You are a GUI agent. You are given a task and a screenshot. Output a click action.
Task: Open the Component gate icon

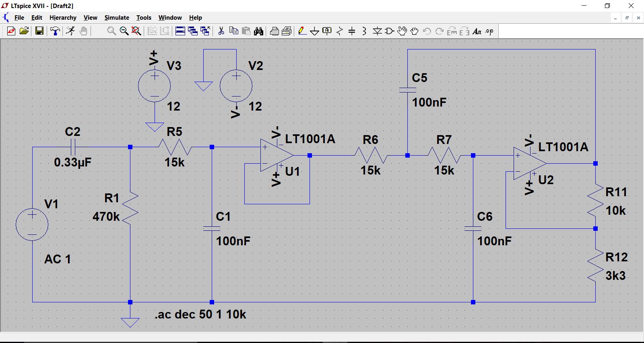(x=389, y=31)
